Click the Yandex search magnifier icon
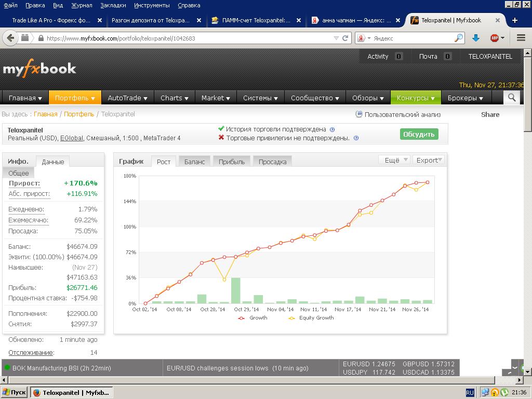The width and height of the screenshot is (532, 399). click(x=459, y=38)
